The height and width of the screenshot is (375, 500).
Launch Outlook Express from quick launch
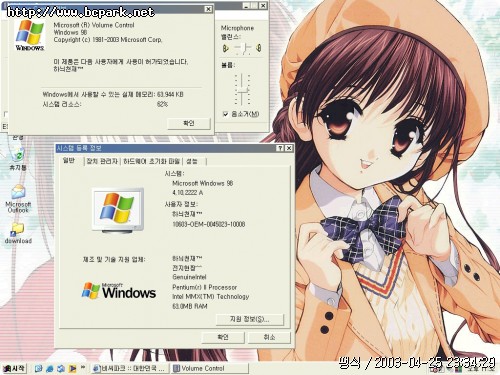[61, 368]
